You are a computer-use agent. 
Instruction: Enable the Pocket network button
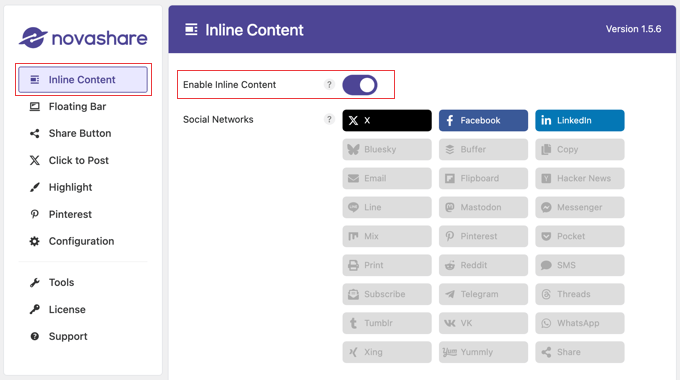point(580,236)
